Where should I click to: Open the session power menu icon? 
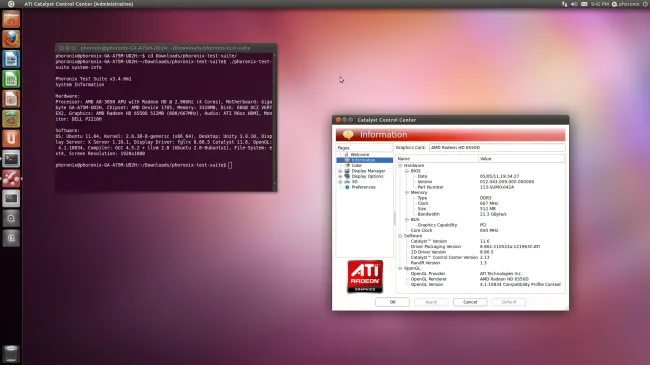click(646, 4)
